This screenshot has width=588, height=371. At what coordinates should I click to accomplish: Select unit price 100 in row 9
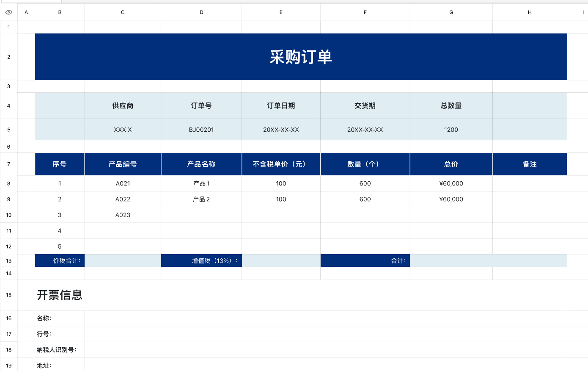click(x=281, y=199)
